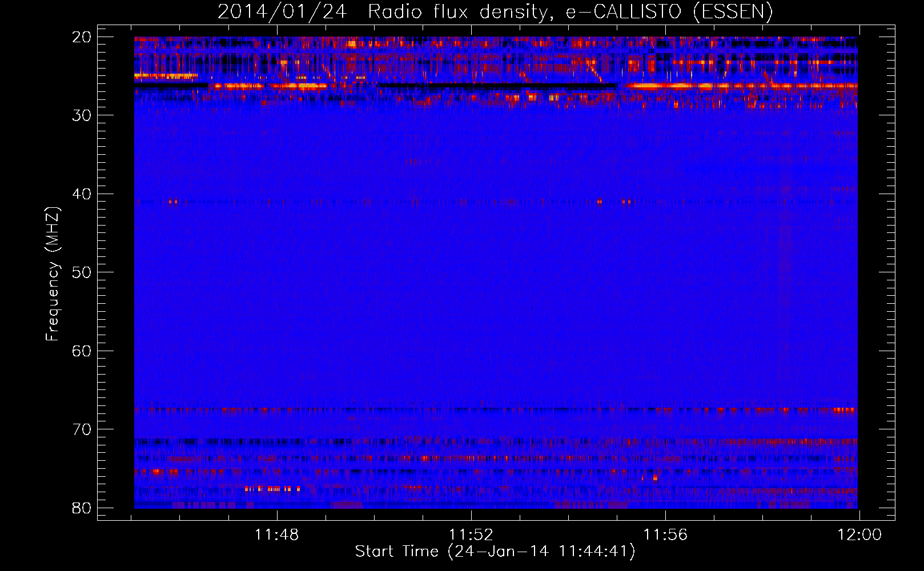Click the plot title '2014/01/24 Radio flux density, e-CALLISTO (ESSEN)'
The image size is (924, 571).
point(495,11)
